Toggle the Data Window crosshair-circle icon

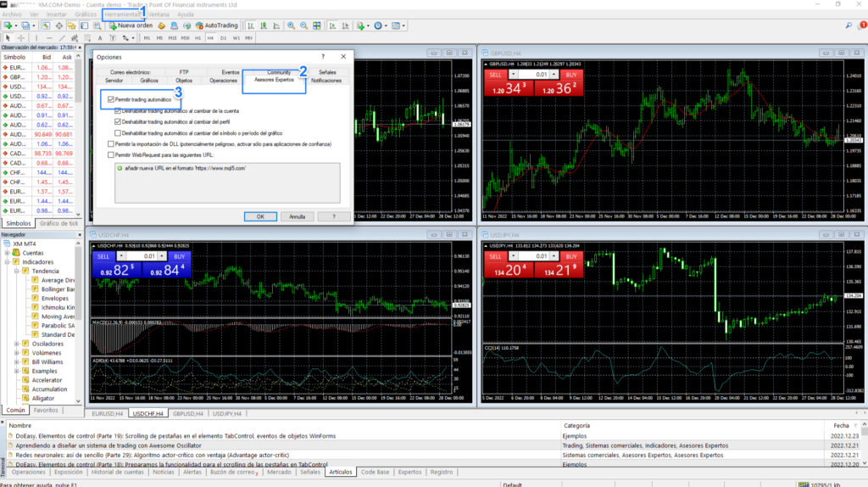59,25
